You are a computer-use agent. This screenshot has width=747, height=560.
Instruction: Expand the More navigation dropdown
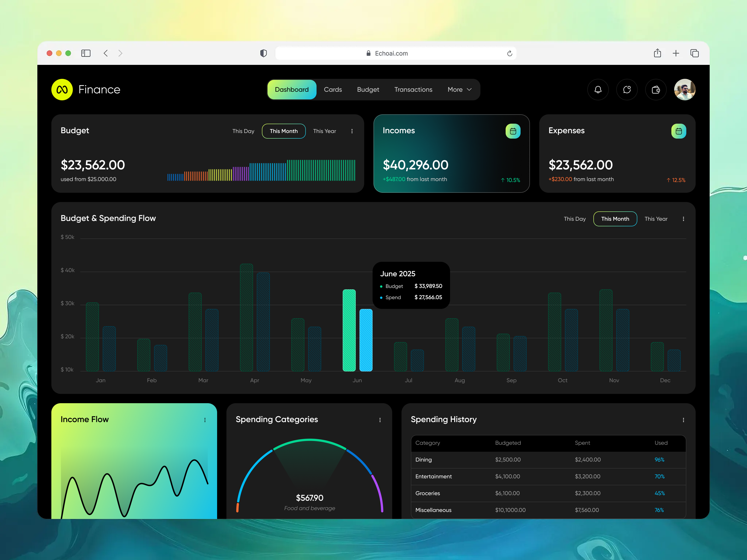pos(459,89)
